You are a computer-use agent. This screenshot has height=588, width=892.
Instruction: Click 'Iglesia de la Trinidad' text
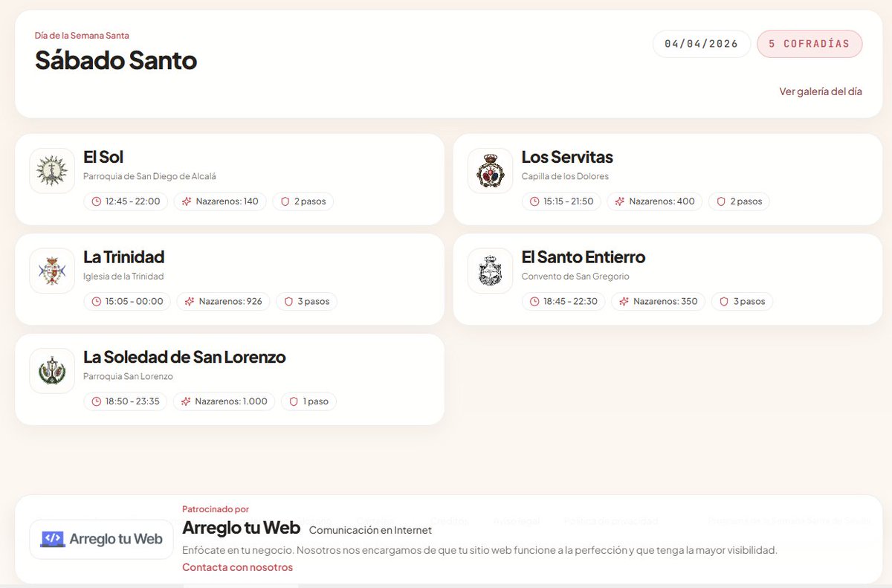[x=123, y=277]
